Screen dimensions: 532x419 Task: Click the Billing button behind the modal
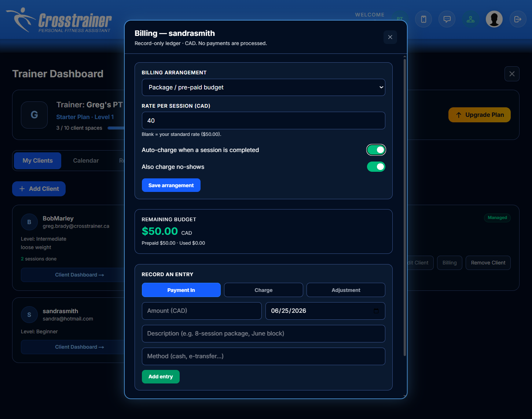click(450, 263)
